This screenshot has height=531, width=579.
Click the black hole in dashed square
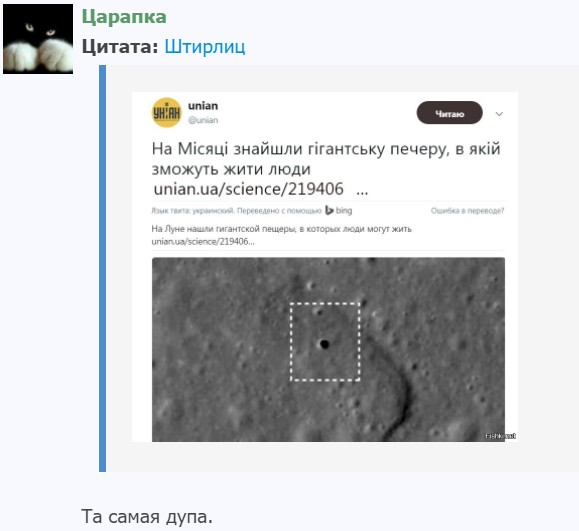click(x=324, y=344)
